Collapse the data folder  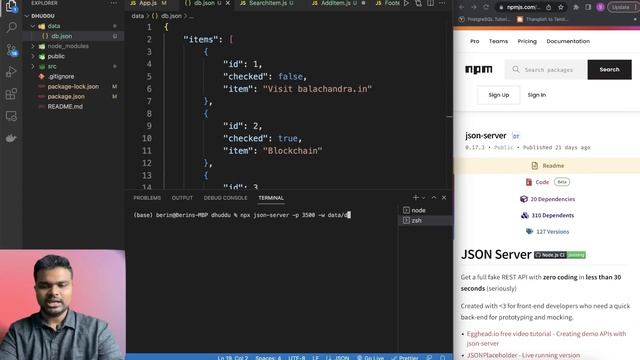[33, 26]
